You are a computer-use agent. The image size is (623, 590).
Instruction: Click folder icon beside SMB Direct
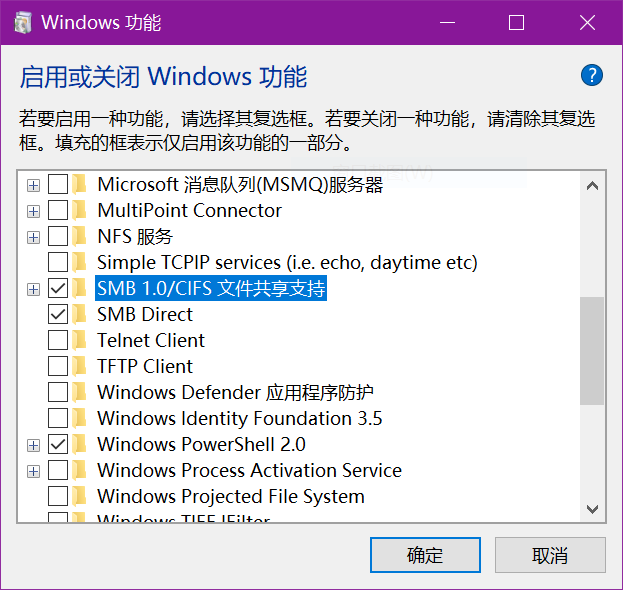(80, 314)
